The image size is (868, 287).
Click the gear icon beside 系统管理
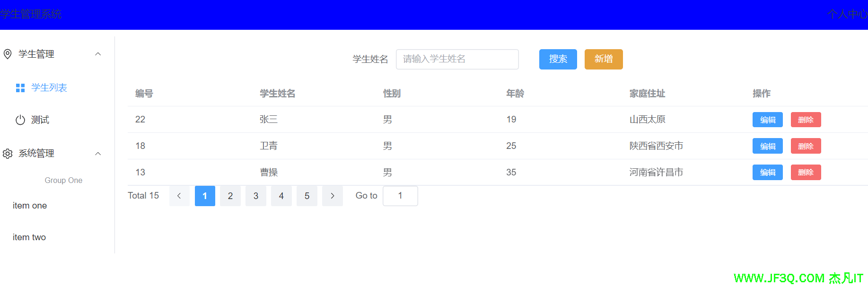point(8,154)
